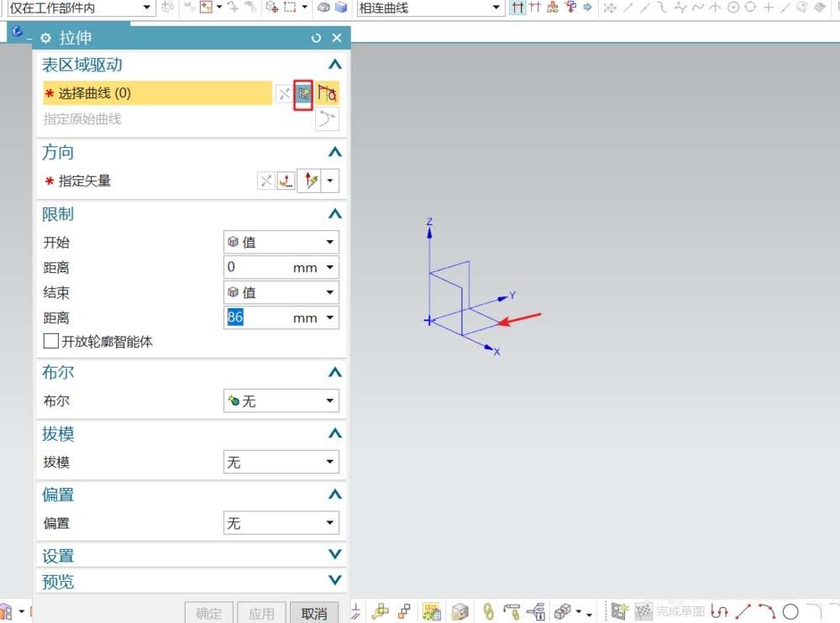Click 完成草图 in the bottom toolbar
Image resolution: width=840 pixels, height=623 pixels.
tap(672, 611)
